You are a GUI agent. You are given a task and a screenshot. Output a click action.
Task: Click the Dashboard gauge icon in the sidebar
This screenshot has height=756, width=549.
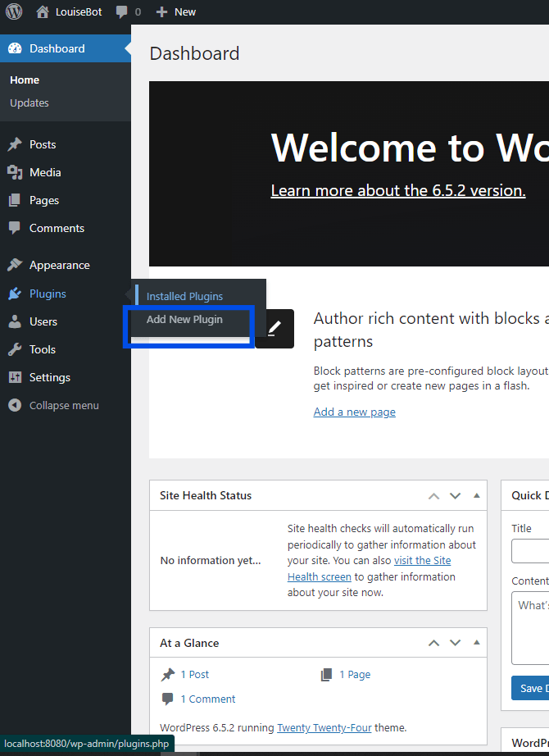click(x=15, y=48)
